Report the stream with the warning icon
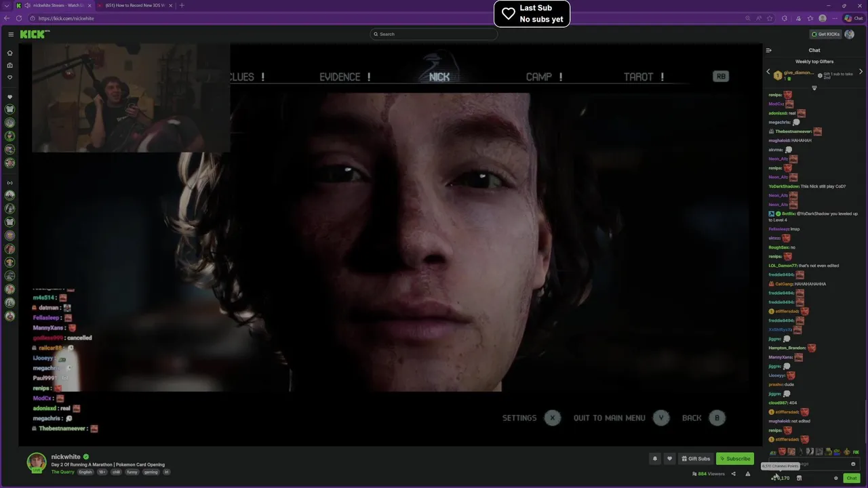 tap(748, 474)
